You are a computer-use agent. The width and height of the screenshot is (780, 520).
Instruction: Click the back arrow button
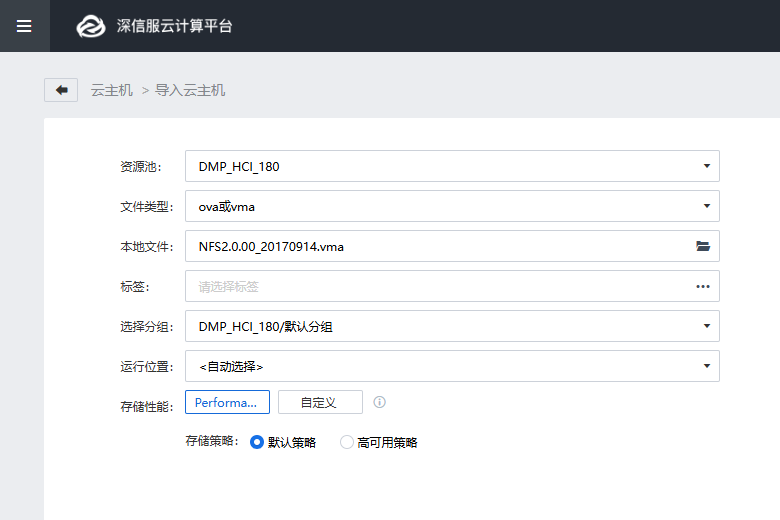pos(61,90)
